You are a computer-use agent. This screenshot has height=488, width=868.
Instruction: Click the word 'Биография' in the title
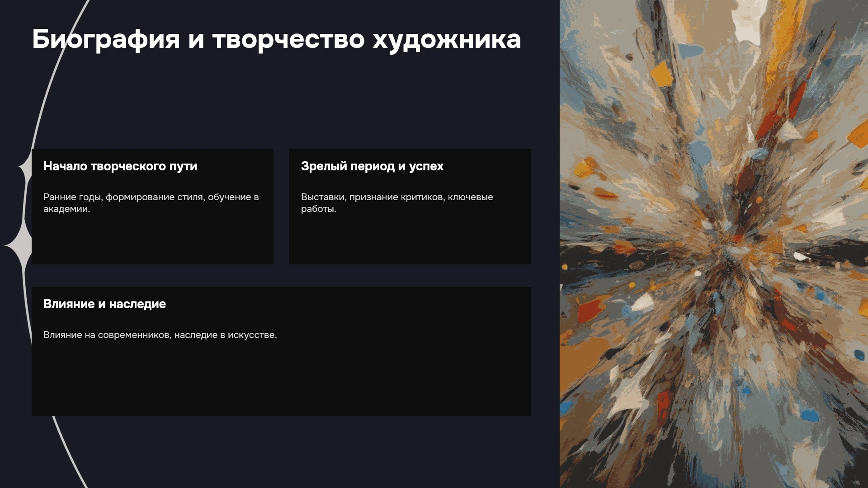(x=106, y=39)
